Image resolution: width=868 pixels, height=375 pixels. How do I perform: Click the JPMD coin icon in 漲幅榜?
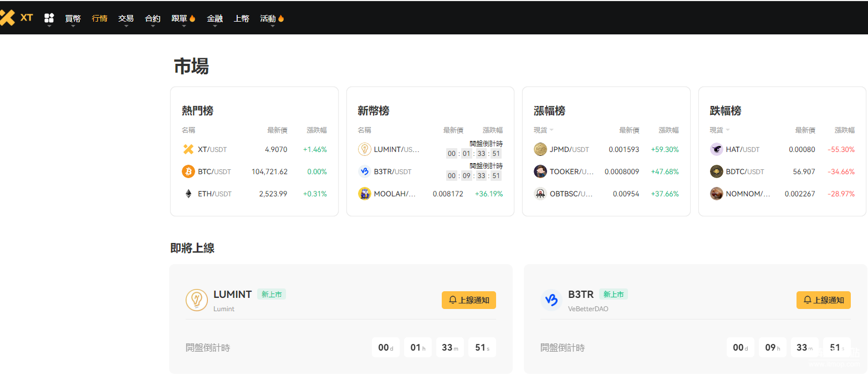(x=540, y=149)
